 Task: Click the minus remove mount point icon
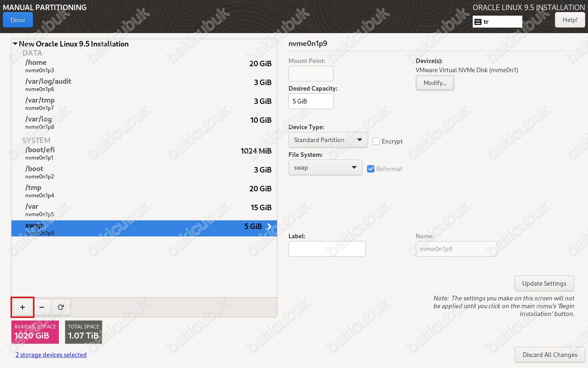42,307
